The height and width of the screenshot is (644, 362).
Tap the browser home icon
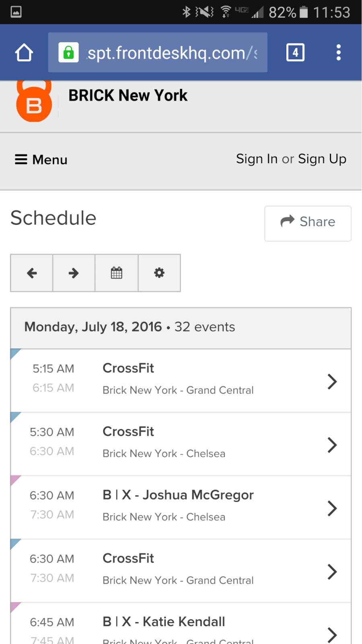(x=24, y=53)
